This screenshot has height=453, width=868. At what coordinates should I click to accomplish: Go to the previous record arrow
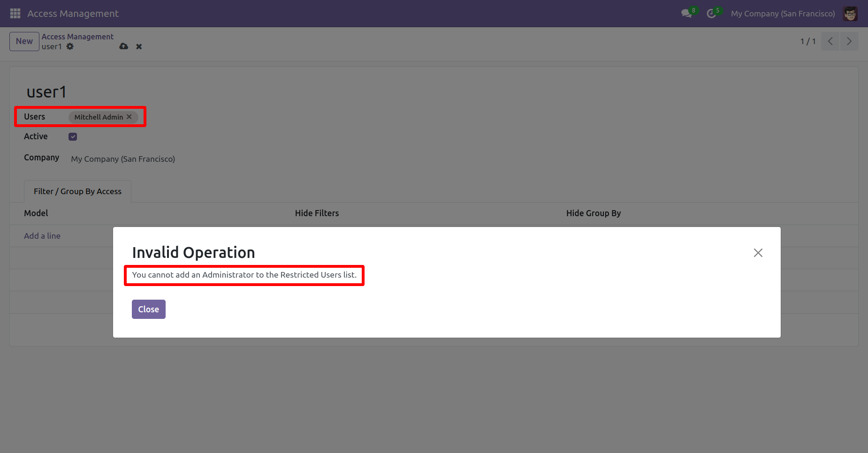[x=830, y=41]
